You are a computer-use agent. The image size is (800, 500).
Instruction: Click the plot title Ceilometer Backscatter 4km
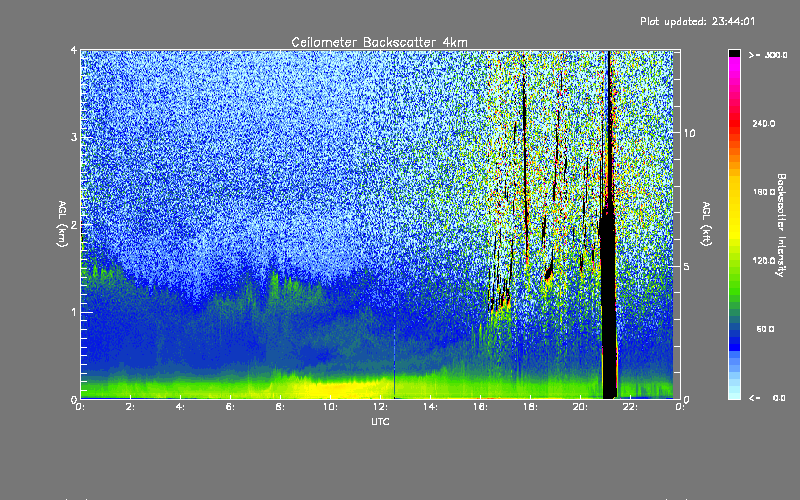(379, 42)
